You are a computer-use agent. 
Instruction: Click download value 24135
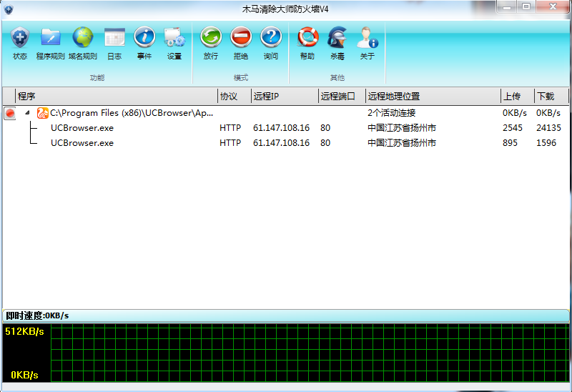click(548, 128)
